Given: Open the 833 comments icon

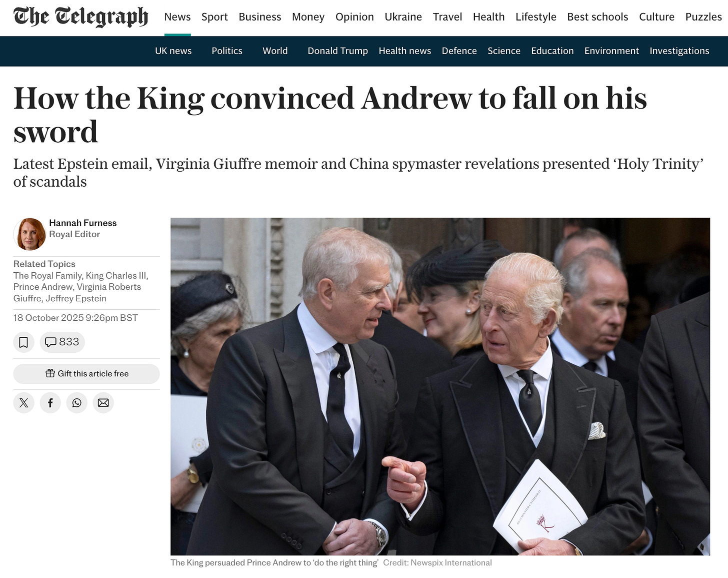Looking at the screenshot, I should coord(62,342).
